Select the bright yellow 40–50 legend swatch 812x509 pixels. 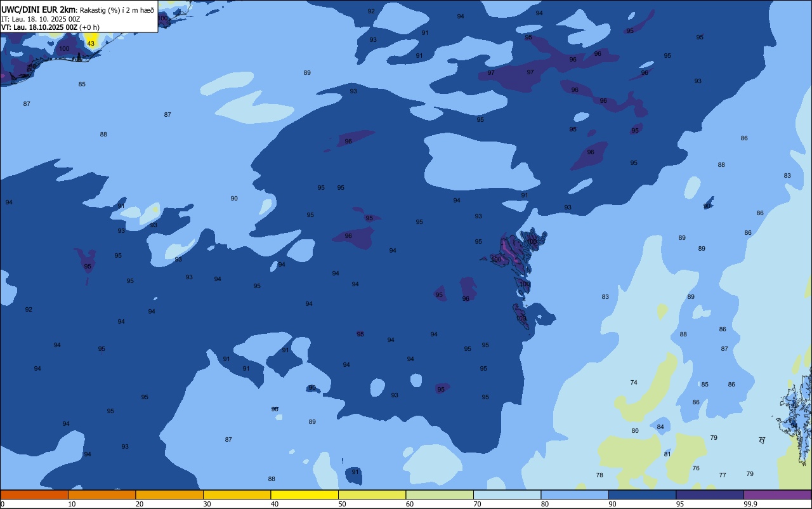(x=304, y=494)
